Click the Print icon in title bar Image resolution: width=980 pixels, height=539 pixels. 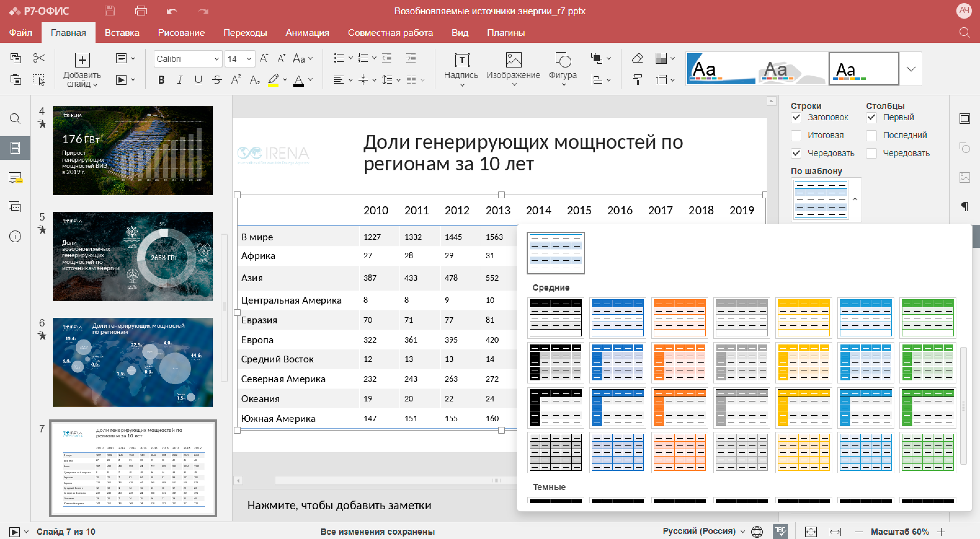click(141, 11)
